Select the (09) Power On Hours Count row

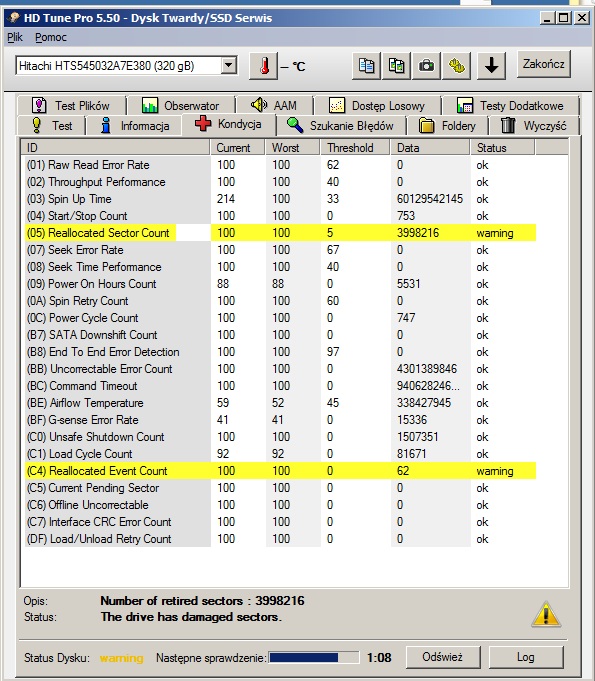281,284
